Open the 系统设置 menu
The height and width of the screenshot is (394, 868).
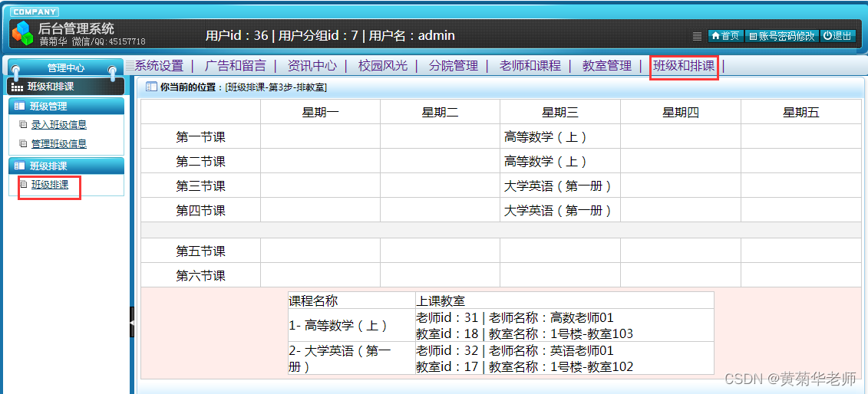pos(159,66)
